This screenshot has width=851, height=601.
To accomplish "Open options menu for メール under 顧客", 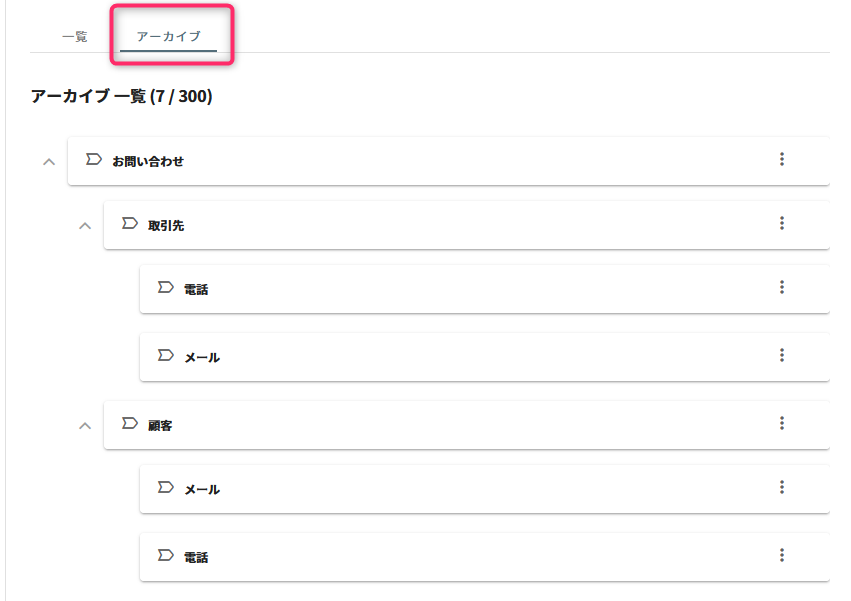I will click(x=782, y=487).
